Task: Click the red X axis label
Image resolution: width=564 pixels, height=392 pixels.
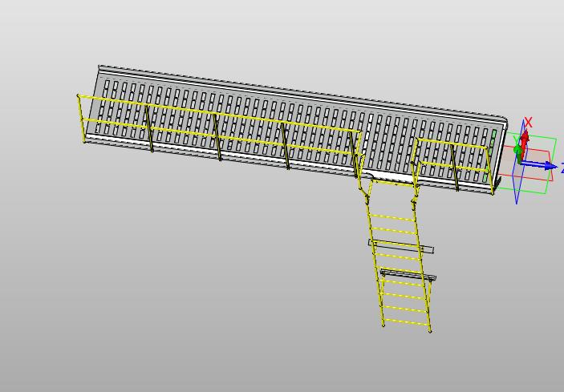Action: click(x=528, y=123)
